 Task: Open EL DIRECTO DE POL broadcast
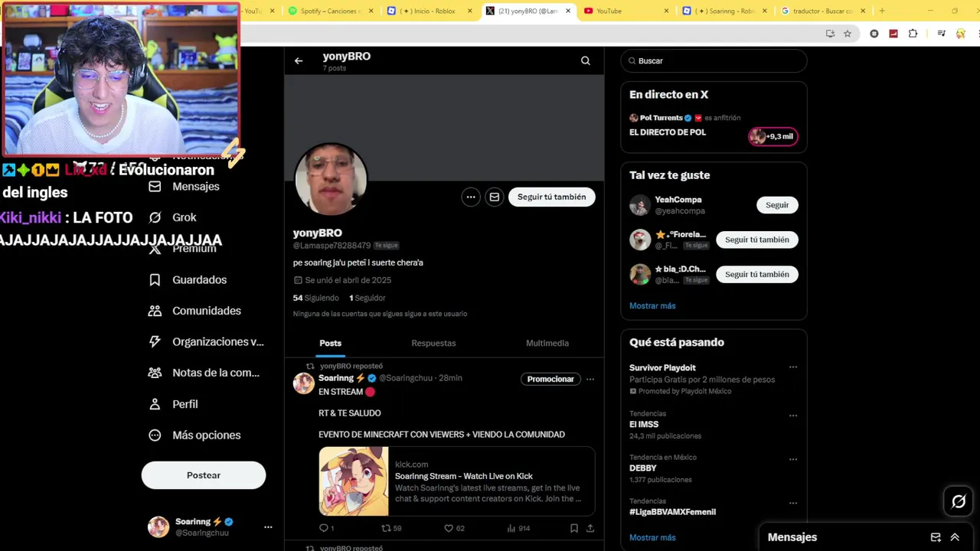[x=668, y=132]
